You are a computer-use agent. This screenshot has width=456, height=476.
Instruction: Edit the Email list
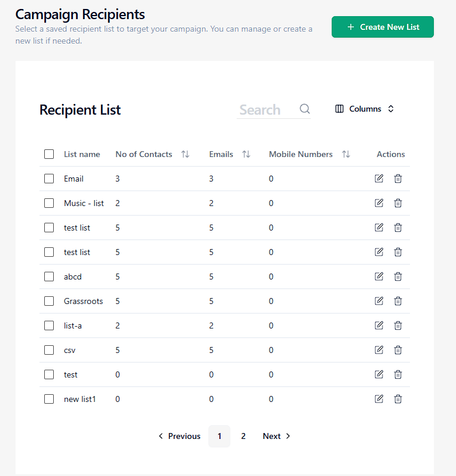coord(379,179)
